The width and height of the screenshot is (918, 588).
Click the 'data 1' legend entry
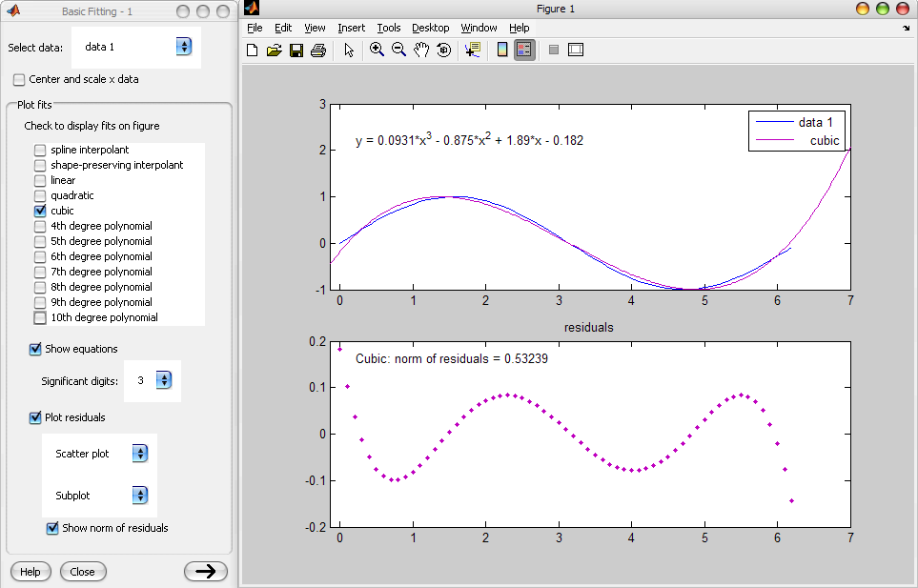pos(816,122)
